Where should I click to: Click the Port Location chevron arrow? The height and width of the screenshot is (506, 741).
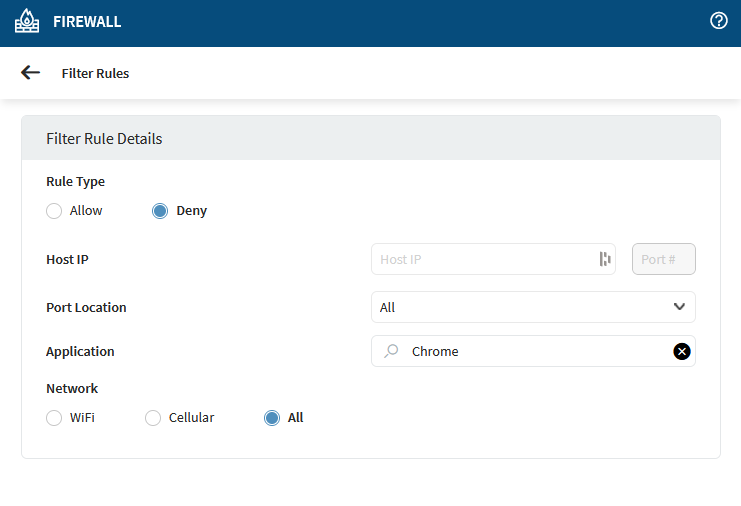point(679,307)
